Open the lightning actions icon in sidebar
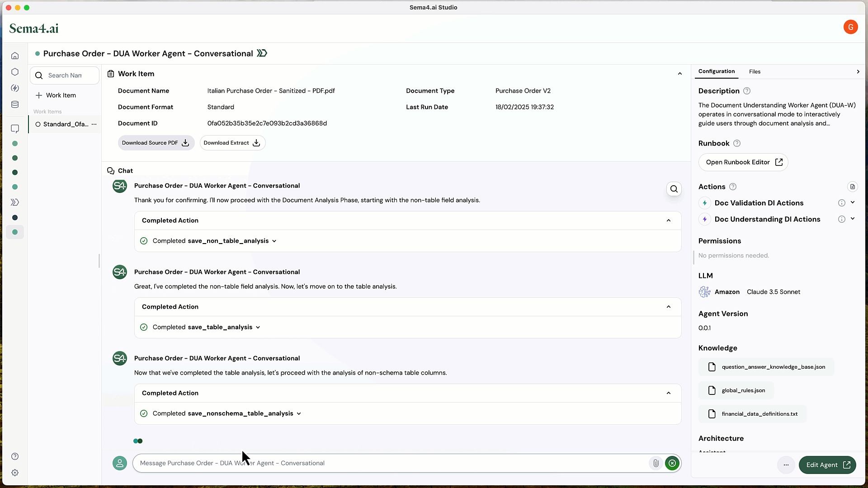Viewport: 868px width, 488px height. [x=15, y=88]
